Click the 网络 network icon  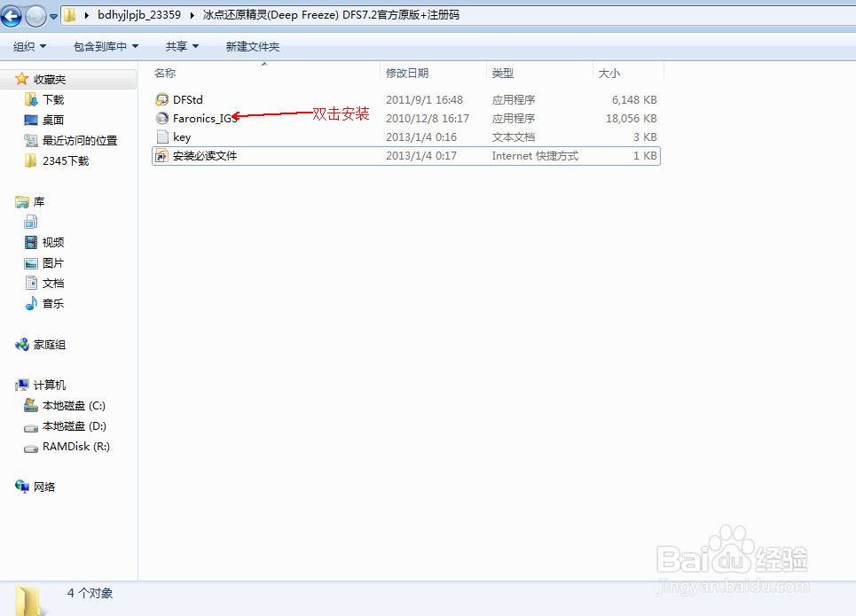(22, 486)
